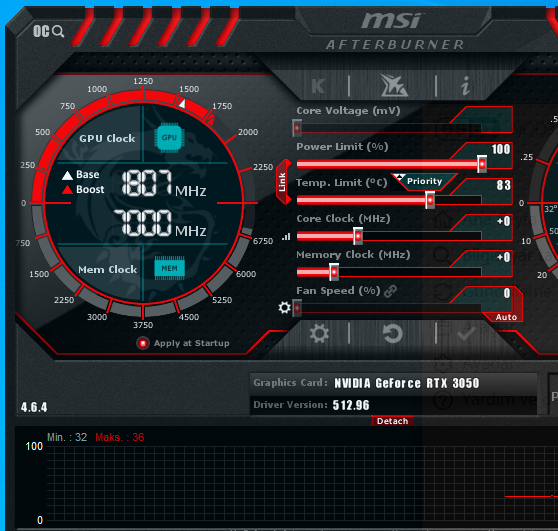Click the Core Voltage slider handle

click(x=297, y=128)
